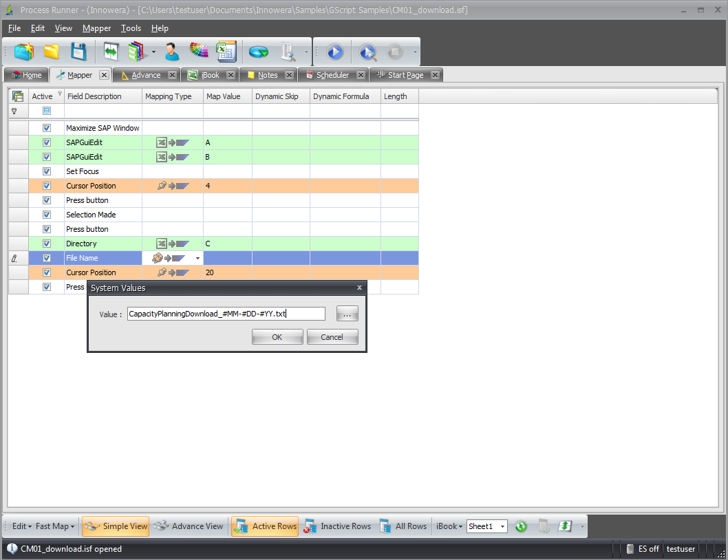The image size is (728, 560).
Task: Click the color palette fan icon
Action: (199, 52)
